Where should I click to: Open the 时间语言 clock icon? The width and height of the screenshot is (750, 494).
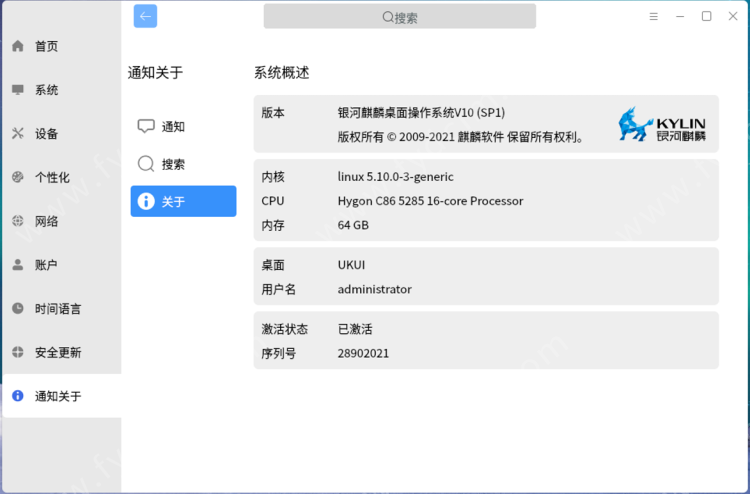coord(18,309)
